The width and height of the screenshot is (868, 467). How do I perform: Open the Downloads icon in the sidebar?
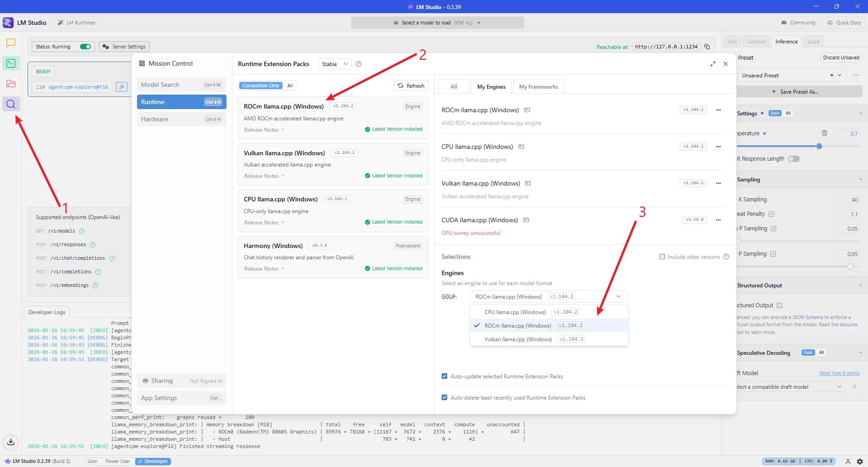click(x=11, y=442)
